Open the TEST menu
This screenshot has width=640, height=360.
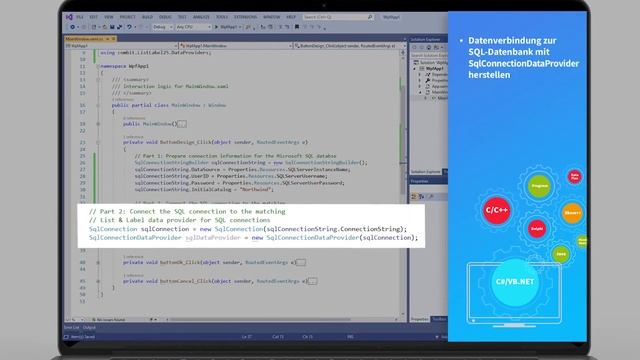point(182,17)
